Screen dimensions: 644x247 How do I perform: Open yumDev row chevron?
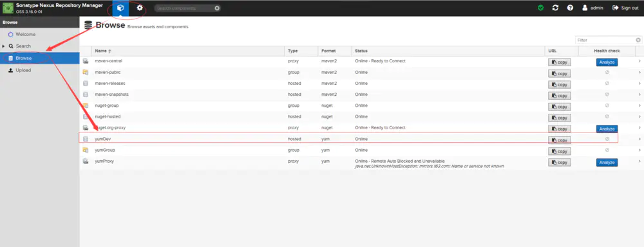[x=639, y=139]
